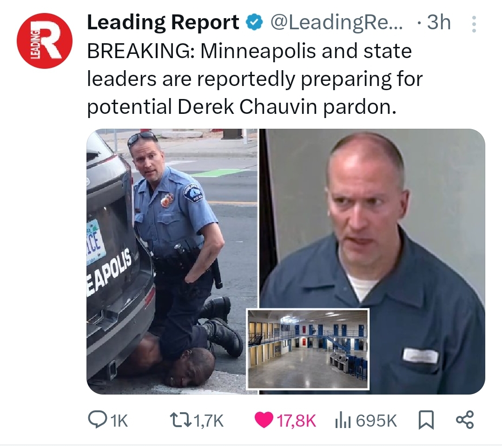Open the left photo of the officer kneeling
Screen dimensions: 502x448
click(x=172, y=262)
